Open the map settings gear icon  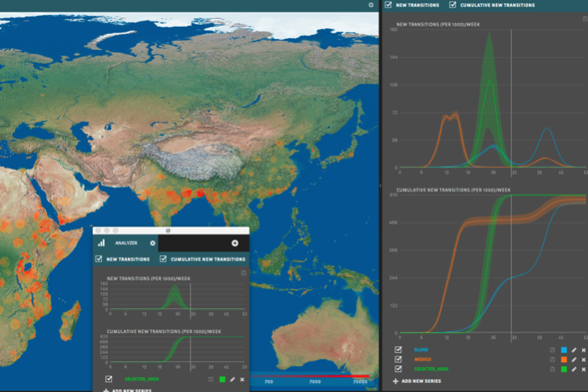pos(371,5)
